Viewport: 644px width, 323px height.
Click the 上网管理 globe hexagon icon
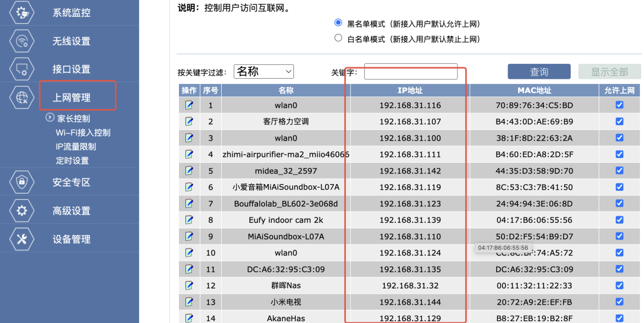coord(23,97)
